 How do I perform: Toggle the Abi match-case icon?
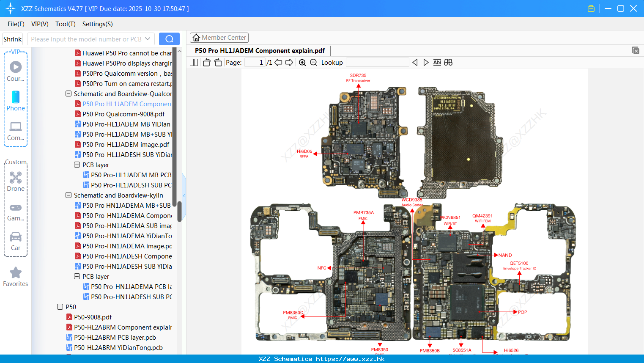[x=437, y=63]
